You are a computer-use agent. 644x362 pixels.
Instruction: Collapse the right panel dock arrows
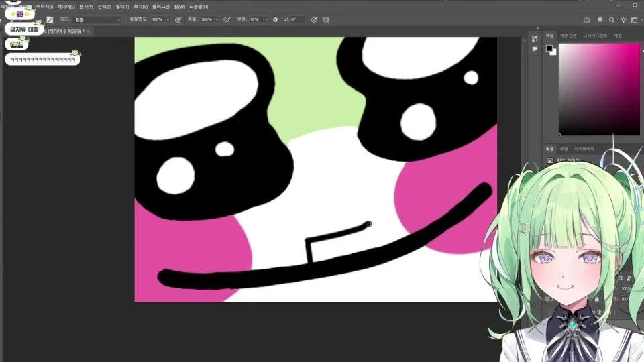[537, 28]
